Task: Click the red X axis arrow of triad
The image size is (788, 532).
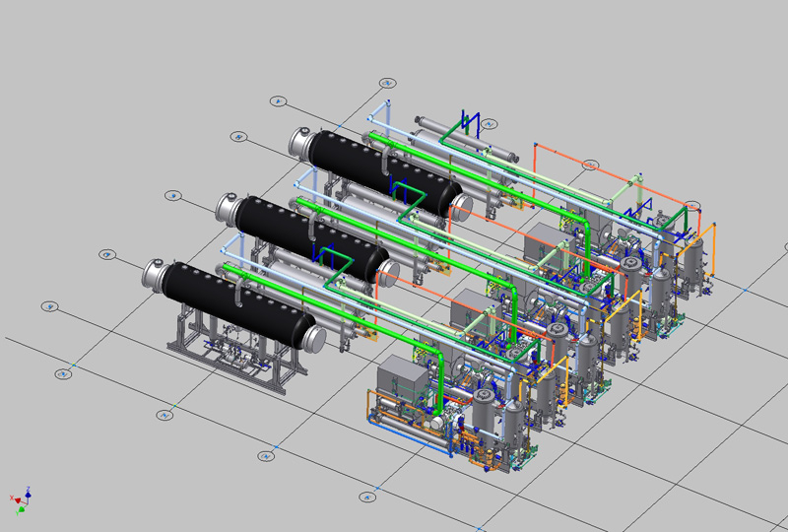Action: pyautogui.click(x=16, y=499)
